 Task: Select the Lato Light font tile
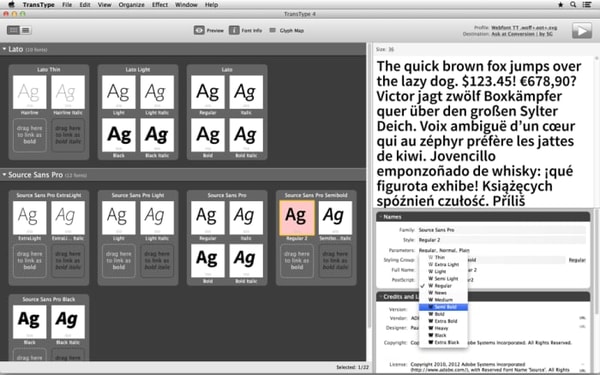[119, 92]
